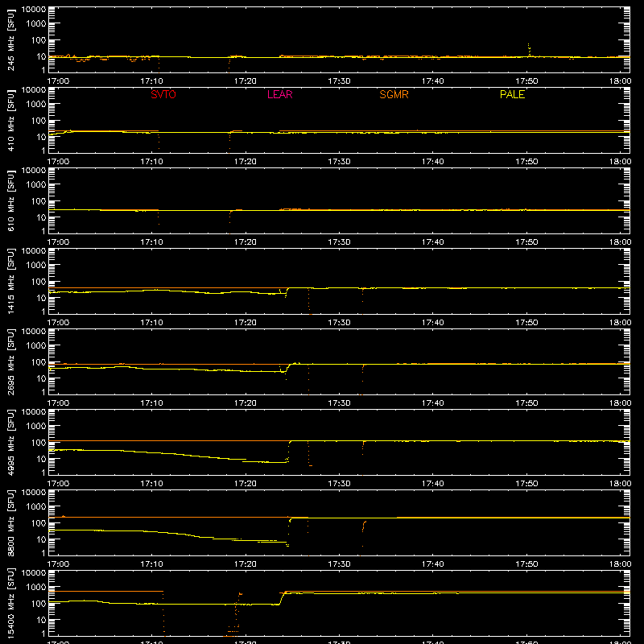Select the '15400 MHz [SFU]' axis title

[10, 603]
